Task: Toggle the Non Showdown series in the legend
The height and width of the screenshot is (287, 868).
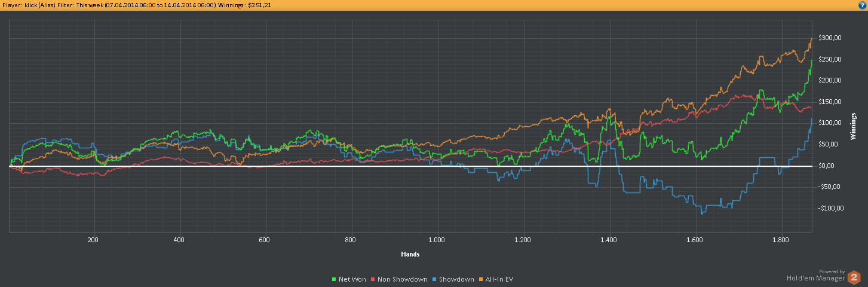Action: pyautogui.click(x=399, y=279)
